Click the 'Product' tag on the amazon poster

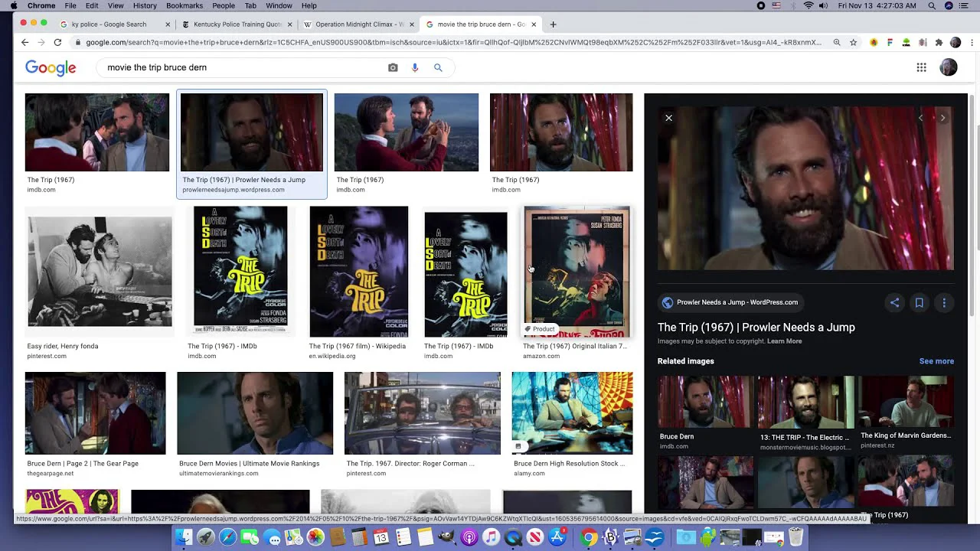point(541,329)
